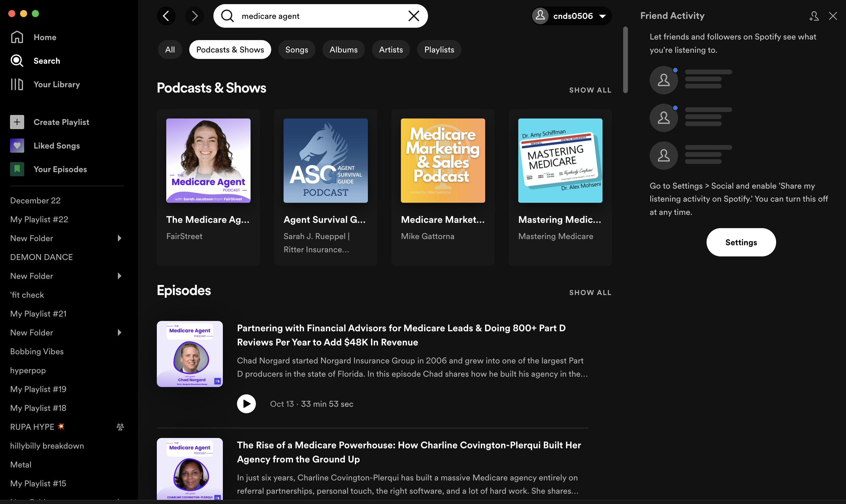This screenshot has height=504, width=846.
Task: Click the Create Playlist label
Action: [x=62, y=122]
